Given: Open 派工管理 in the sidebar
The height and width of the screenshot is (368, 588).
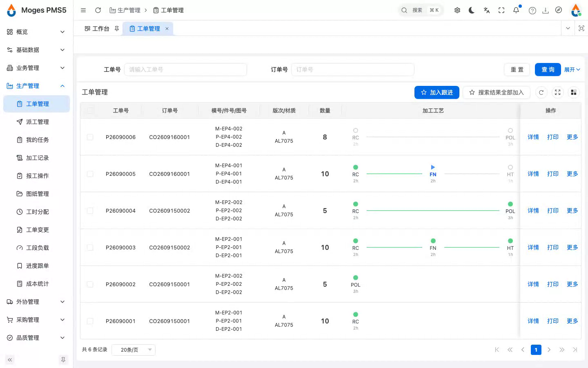Looking at the screenshot, I should point(36,122).
